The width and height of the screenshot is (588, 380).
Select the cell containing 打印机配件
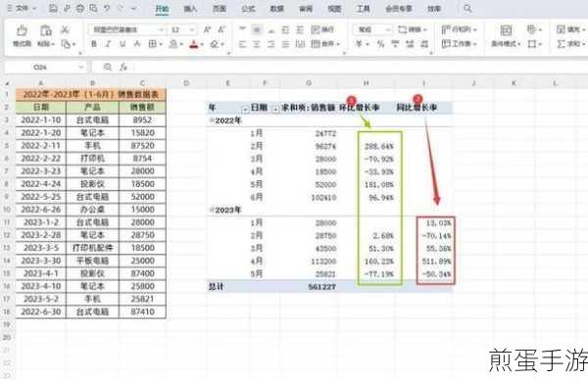[92, 248]
